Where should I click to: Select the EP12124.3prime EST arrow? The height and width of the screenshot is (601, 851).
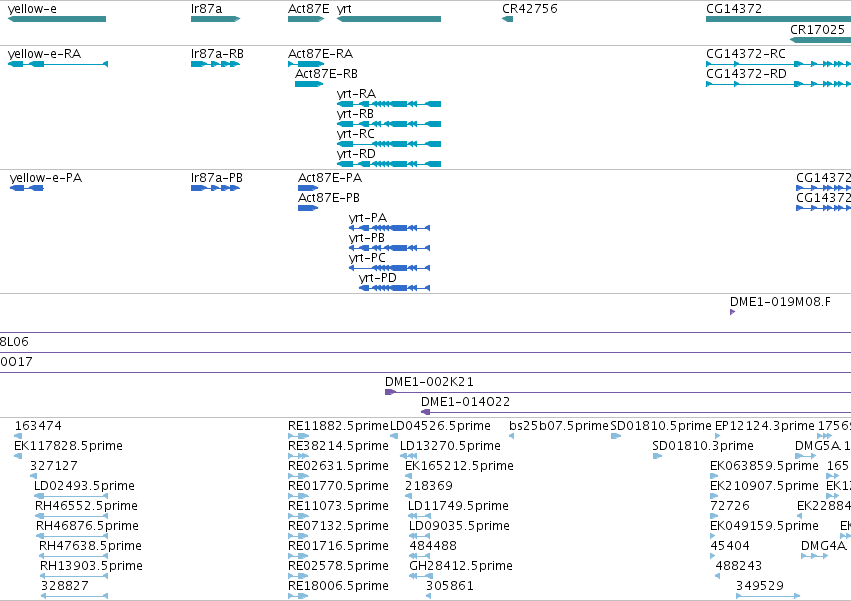point(718,436)
